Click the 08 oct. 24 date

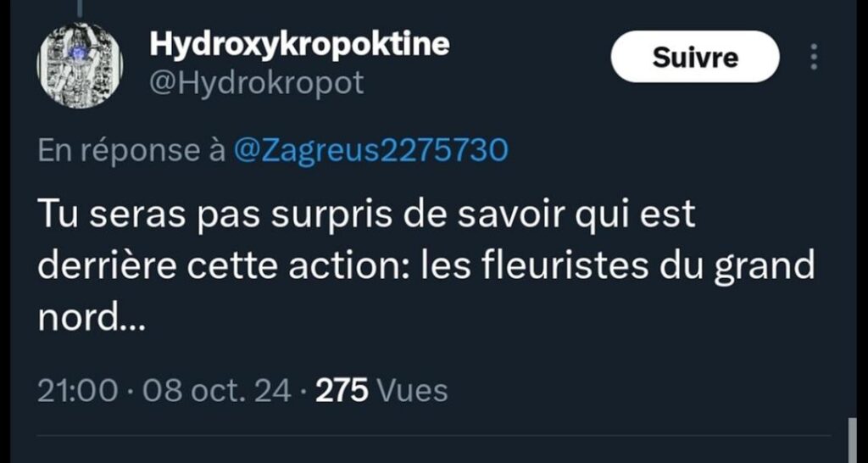pyautogui.click(x=217, y=391)
